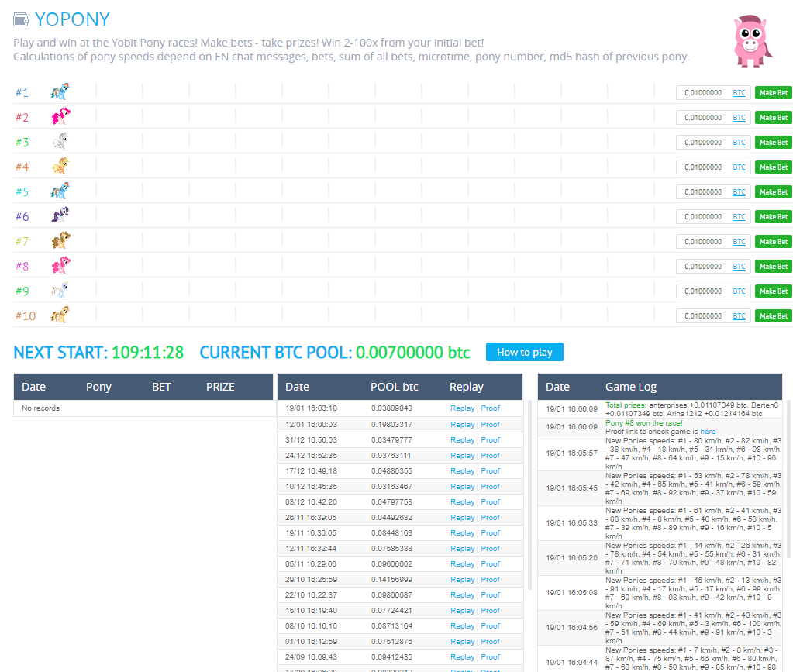Click the BTC currency link for pony #6
The height and width of the screenshot is (672, 793).
pos(739,217)
